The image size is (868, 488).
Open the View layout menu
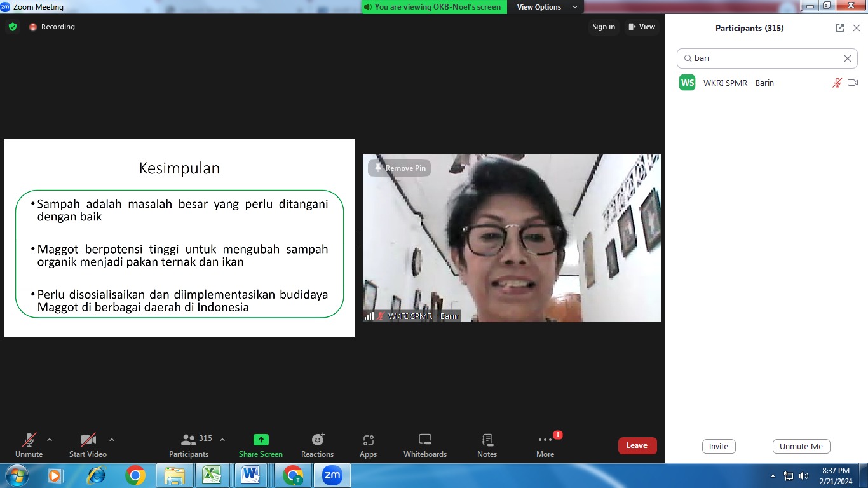[x=641, y=27]
